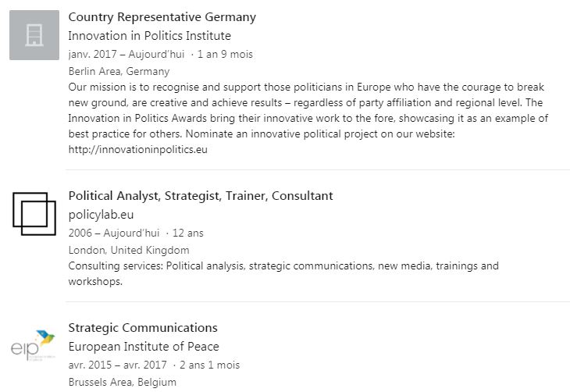
Task: Click the 12 ans duration label
Action: (188, 233)
